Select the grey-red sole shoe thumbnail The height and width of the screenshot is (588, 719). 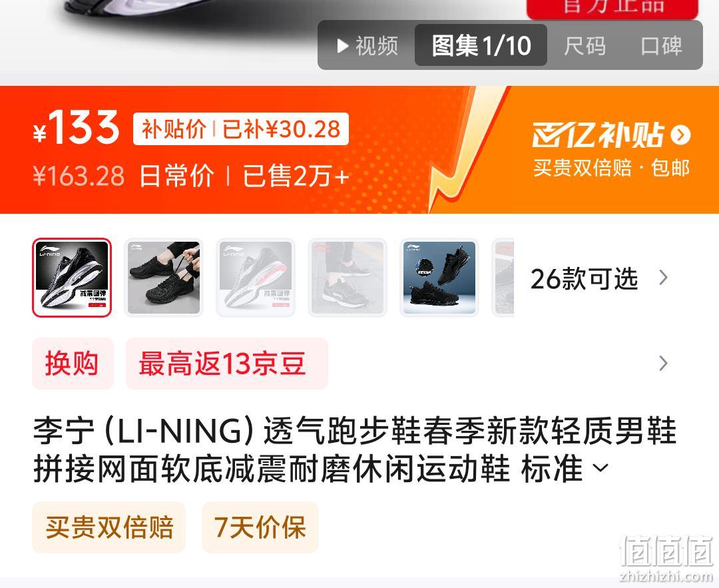point(256,278)
